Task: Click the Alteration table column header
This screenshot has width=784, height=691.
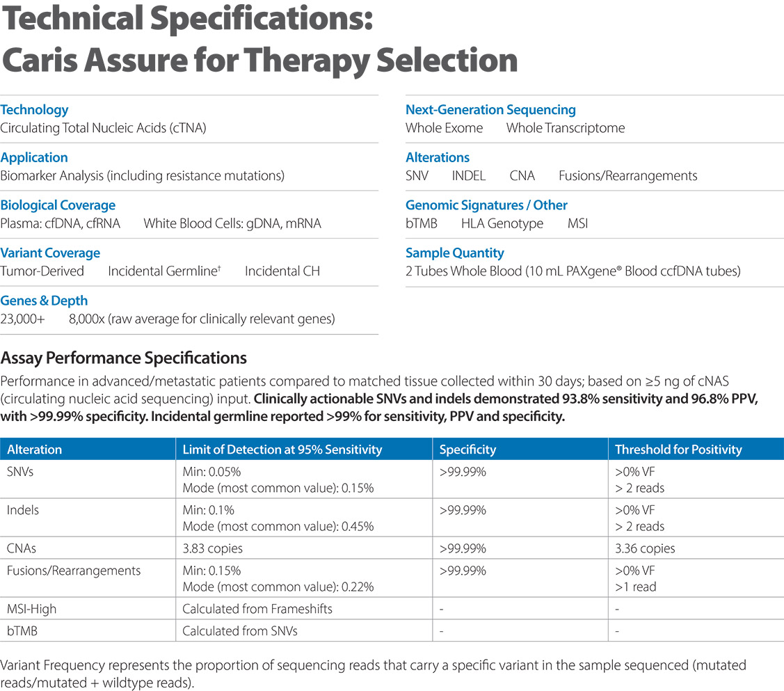Action: click(x=34, y=450)
